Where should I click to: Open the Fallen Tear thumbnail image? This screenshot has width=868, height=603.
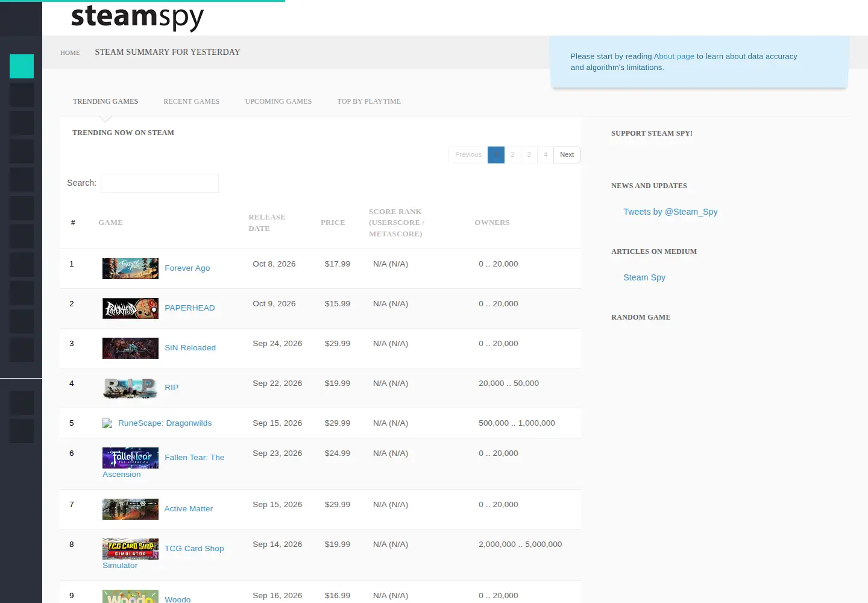point(130,458)
